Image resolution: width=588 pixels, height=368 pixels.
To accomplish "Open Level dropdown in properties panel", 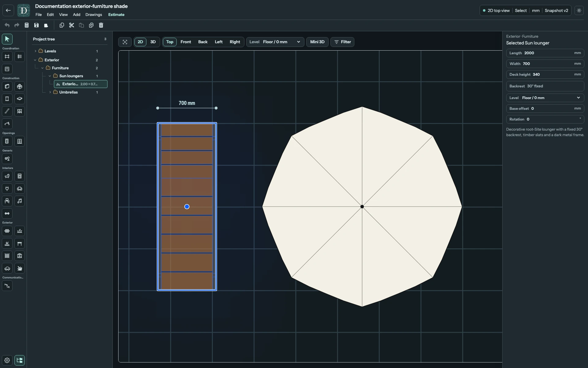I will tap(545, 98).
